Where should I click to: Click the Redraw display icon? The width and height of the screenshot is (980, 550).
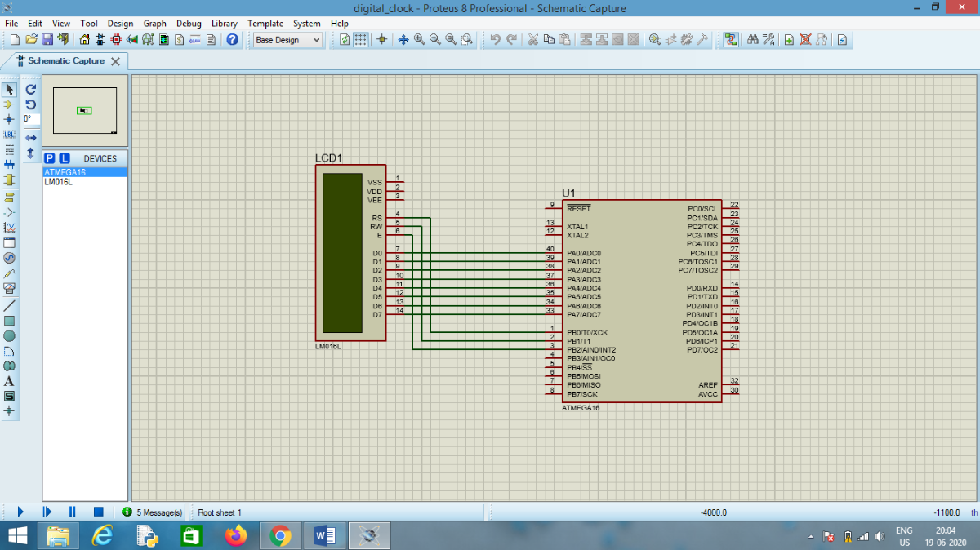coord(345,39)
